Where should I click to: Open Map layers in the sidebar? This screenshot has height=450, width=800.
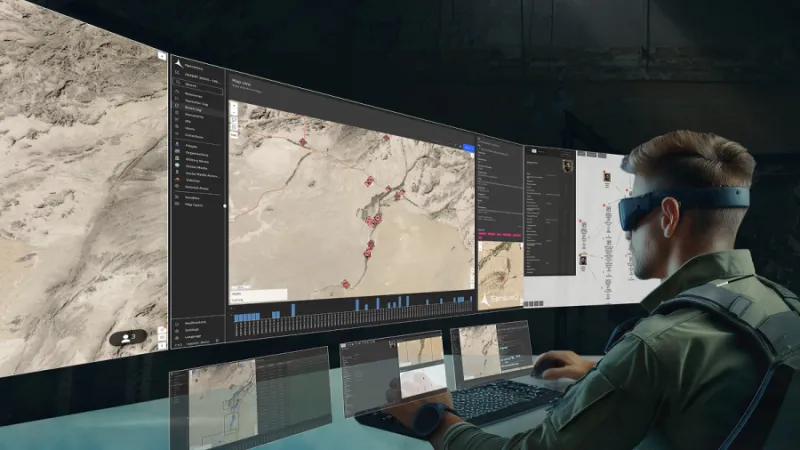pos(194,205)
